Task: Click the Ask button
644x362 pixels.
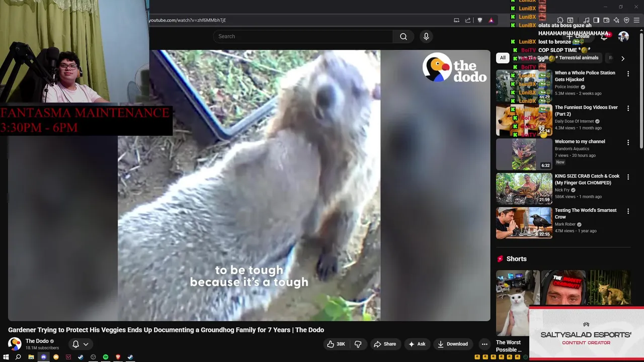Action: click(417, 344)
